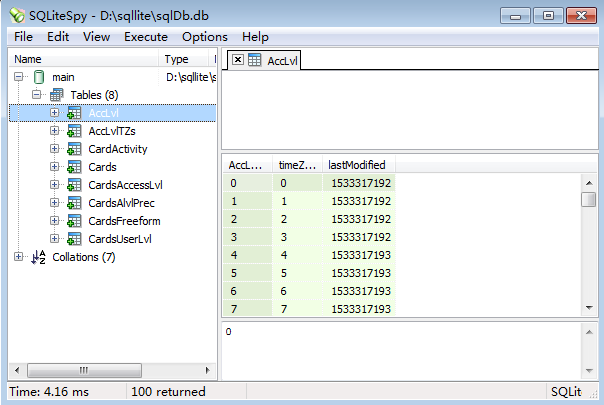This screenshot has height=405, width=604.
Task: Collapse the Tables (8) node
Action: (37, 94)
